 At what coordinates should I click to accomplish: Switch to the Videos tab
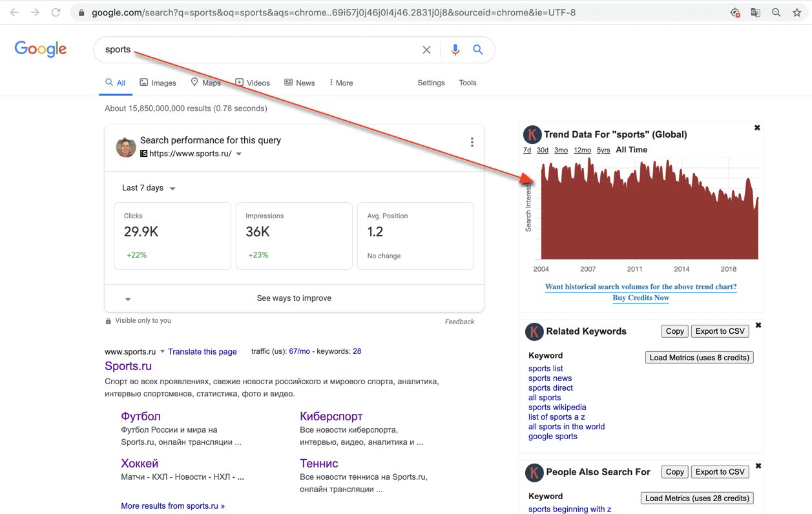tap(253, 83)
